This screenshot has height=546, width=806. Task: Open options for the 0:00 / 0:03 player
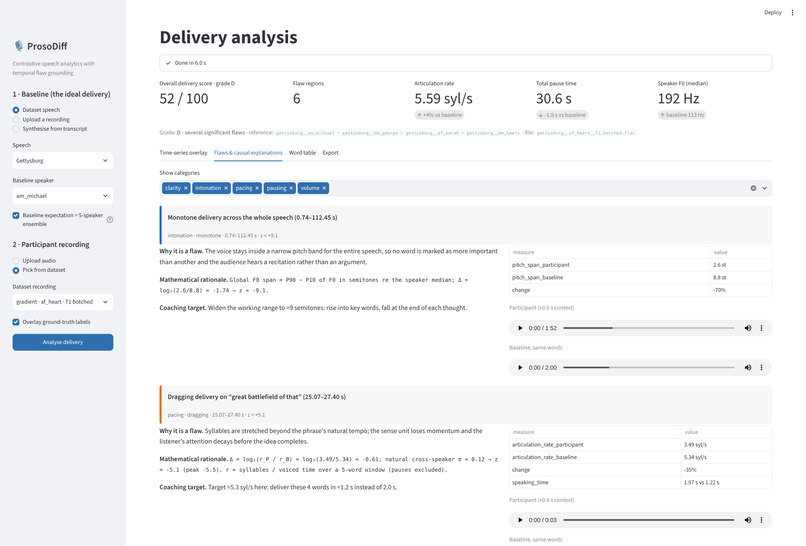pos(761,520)
